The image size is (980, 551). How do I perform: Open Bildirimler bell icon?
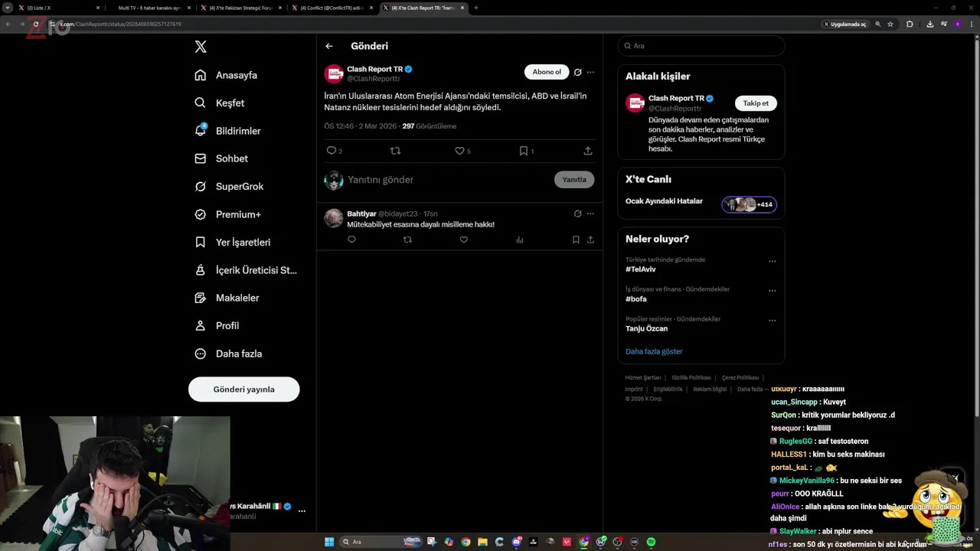(201, 130)
